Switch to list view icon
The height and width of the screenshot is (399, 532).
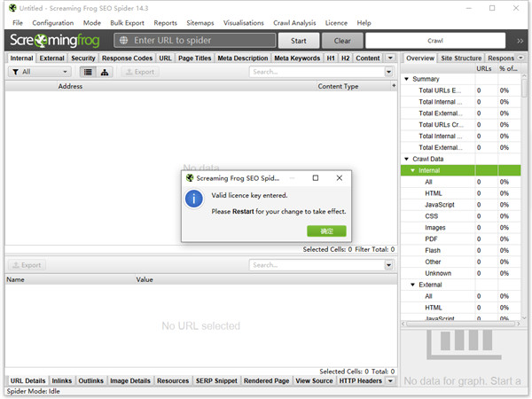(x=89, y=72)
